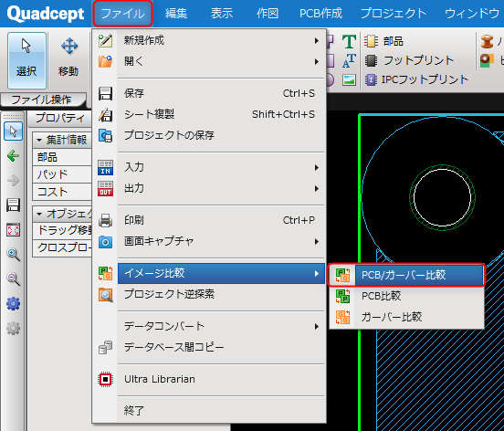Viewport: 504px width, 431px height.
Task: Click the 印刷 printer icon
Action: click(105, 220)
